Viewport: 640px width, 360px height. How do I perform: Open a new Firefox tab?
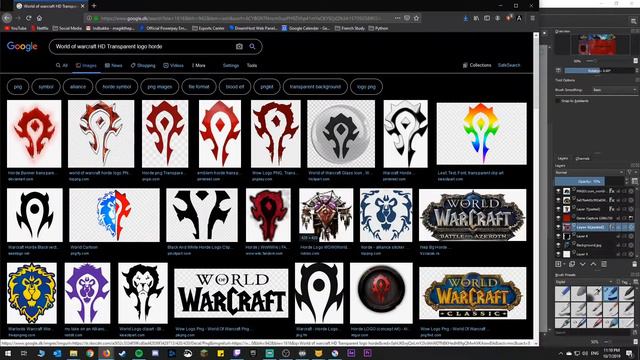pos(94,6)
